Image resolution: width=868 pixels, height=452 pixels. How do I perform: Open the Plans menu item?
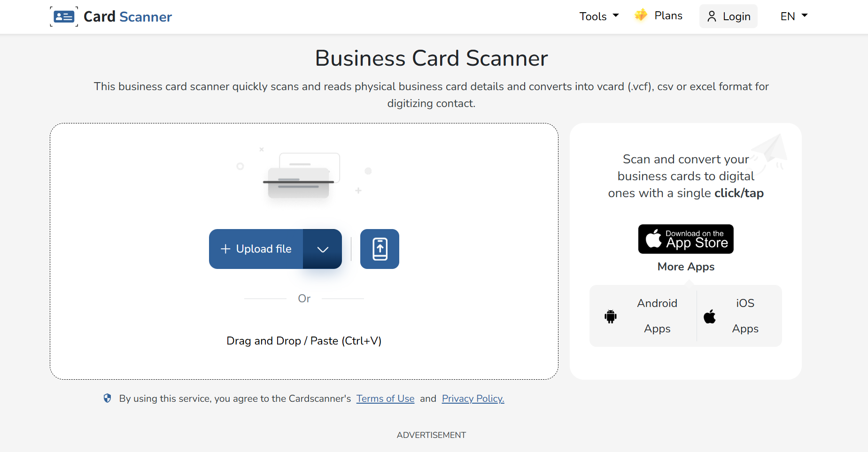pos(668,15)
